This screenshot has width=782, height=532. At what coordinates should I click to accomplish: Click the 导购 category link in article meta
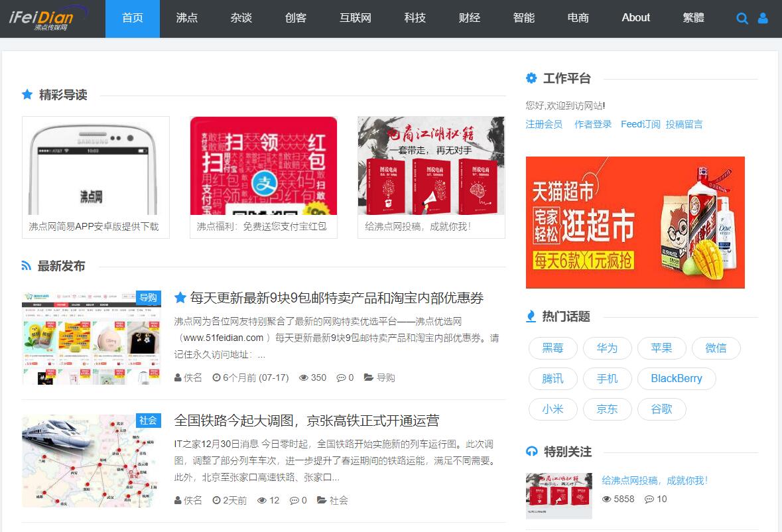385,377
